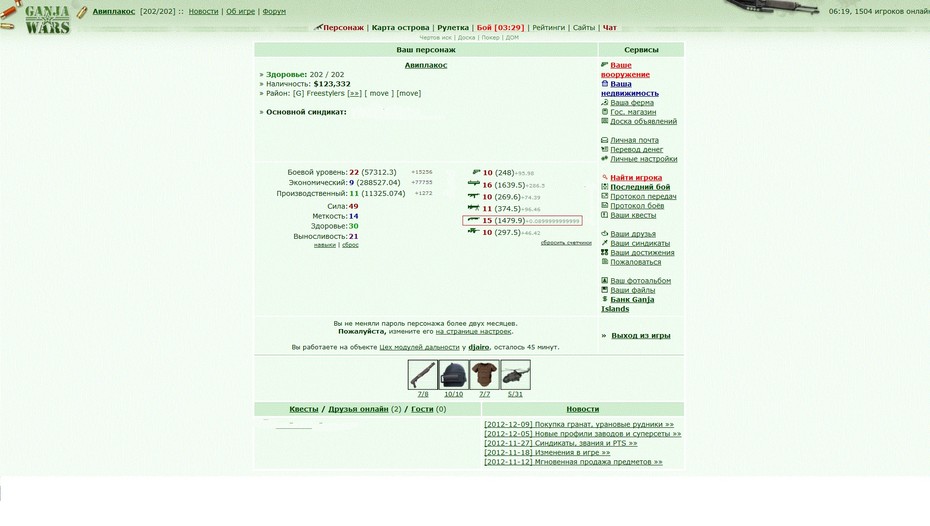Click the weapon icon at 11 (374.5)
This screenshot has height=526, width=930.
(473, 208)
